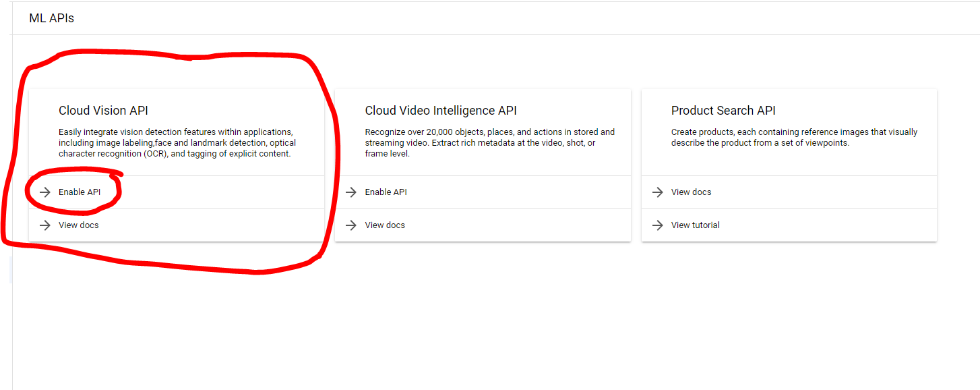Viewport: 980px width, 390px height.
Task: Select the Cloud Video Intelligence API card title
Action: [x=441, y=111]
